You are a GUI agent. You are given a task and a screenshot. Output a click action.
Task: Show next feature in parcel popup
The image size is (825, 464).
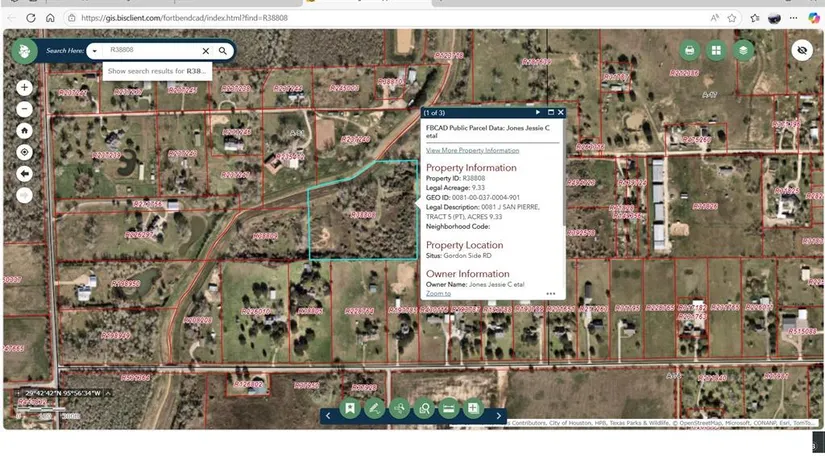pyautogui.click(x=538, y=113)
